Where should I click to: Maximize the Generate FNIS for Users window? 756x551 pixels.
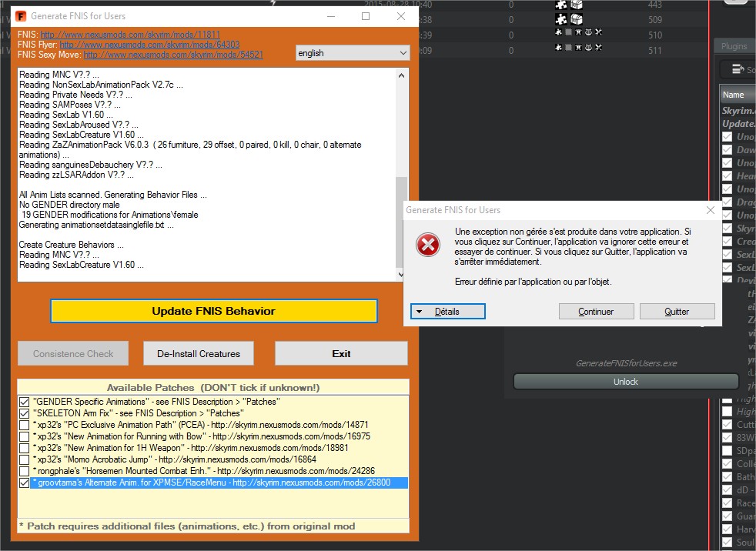pos(366,15)
